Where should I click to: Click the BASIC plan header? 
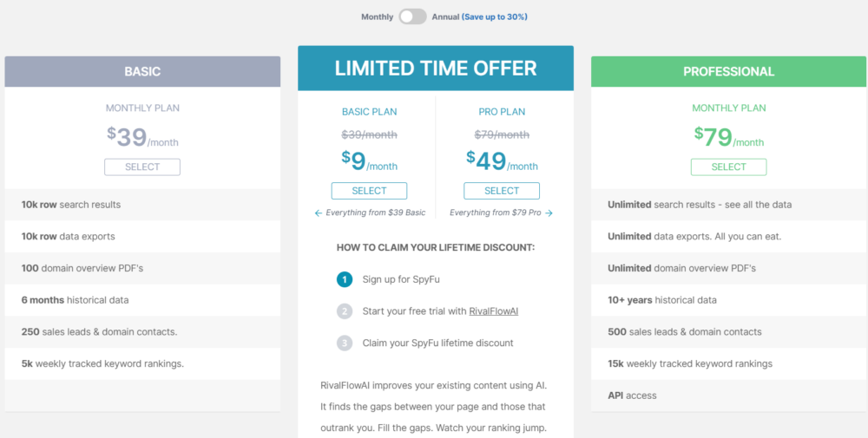click(142, 71)
